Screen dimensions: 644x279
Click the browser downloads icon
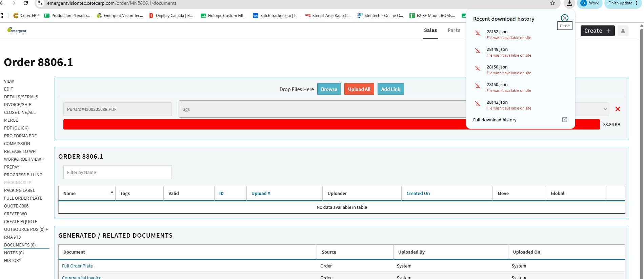[569, 3]
